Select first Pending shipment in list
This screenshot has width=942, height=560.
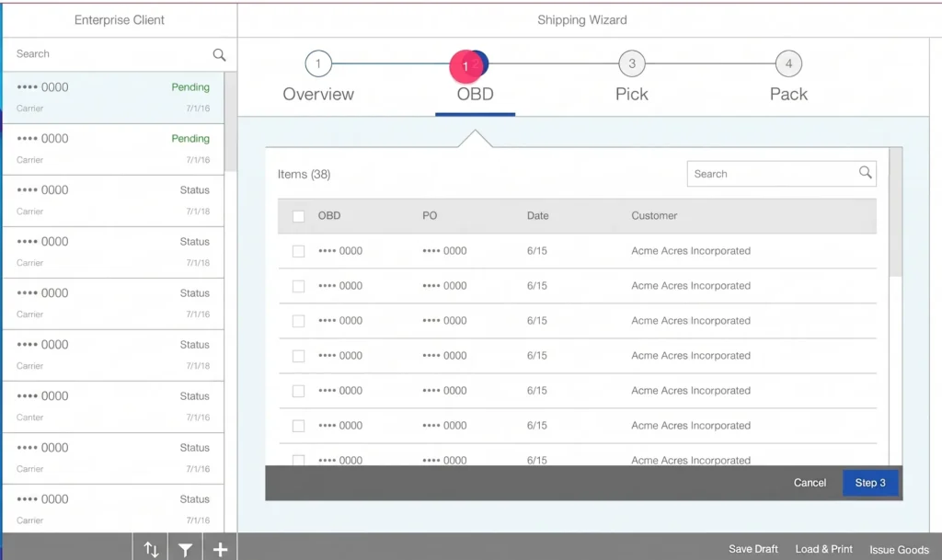pos(113,97)
